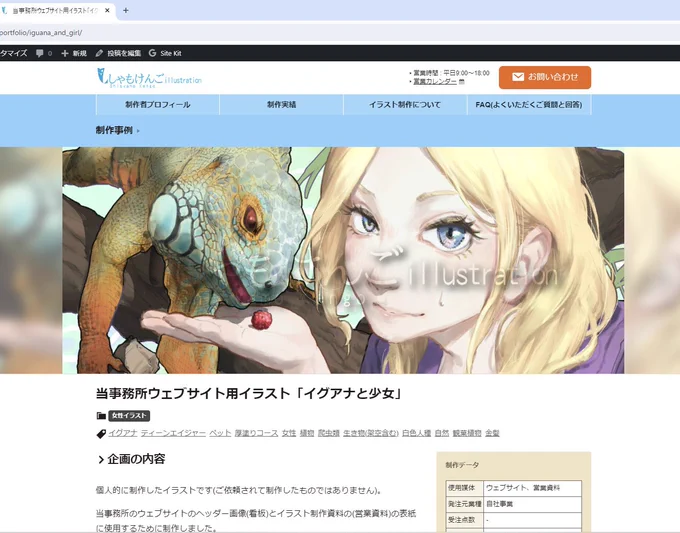Click the 営業時間 hours text in header
The width and height of the screenshot is (680, 533).
click(x=451, y=73)
